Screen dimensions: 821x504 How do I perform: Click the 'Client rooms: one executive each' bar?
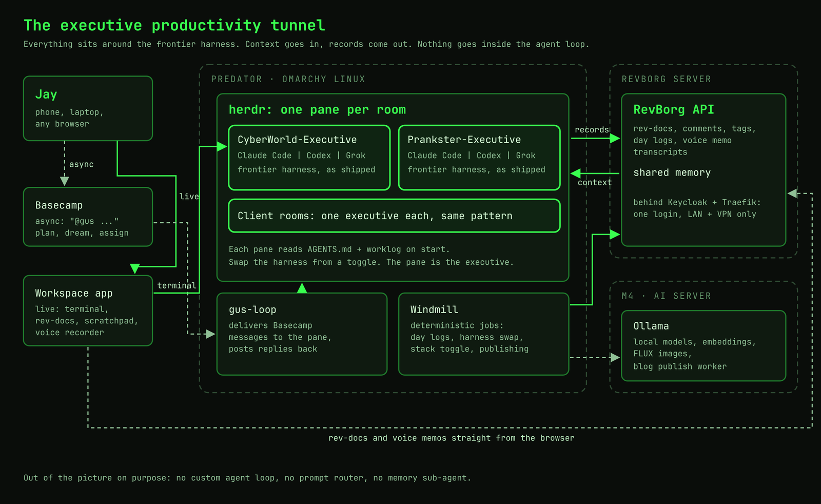tap(394, 216)
